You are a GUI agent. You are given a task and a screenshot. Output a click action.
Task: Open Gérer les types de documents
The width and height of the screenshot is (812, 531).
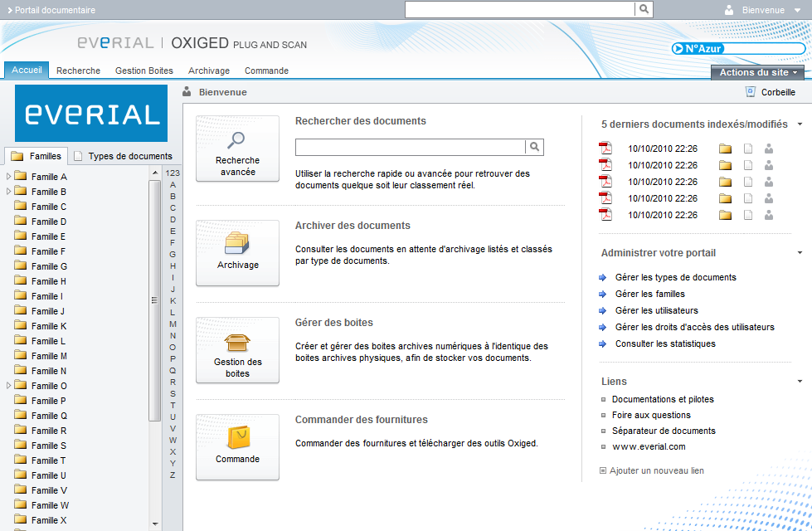click(675, 277)
